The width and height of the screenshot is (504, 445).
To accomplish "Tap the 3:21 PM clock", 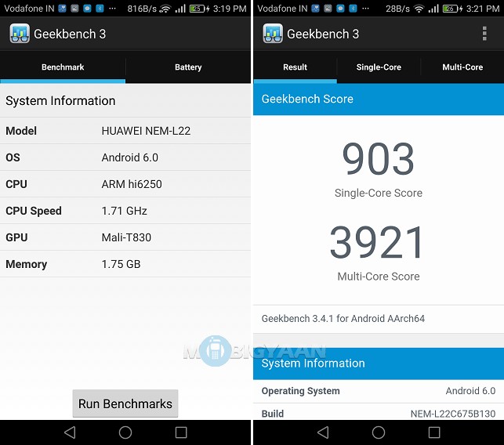I will (x=483, y=9).
